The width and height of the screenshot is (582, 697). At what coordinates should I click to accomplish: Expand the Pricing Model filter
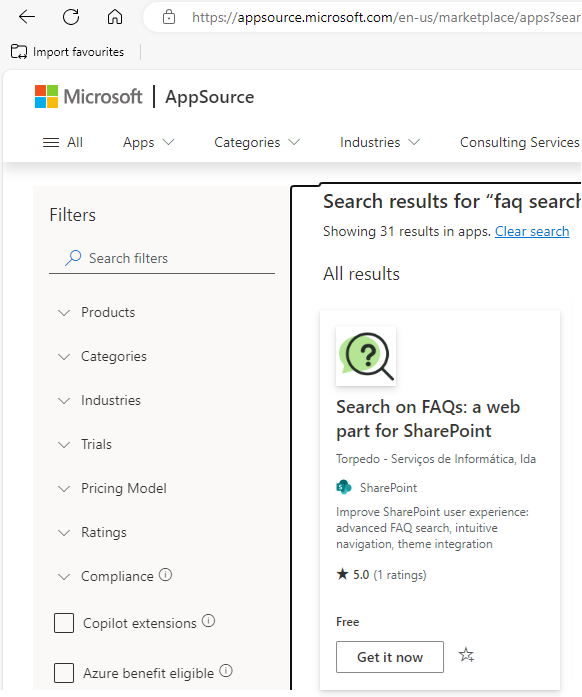[x=112, y=489]
